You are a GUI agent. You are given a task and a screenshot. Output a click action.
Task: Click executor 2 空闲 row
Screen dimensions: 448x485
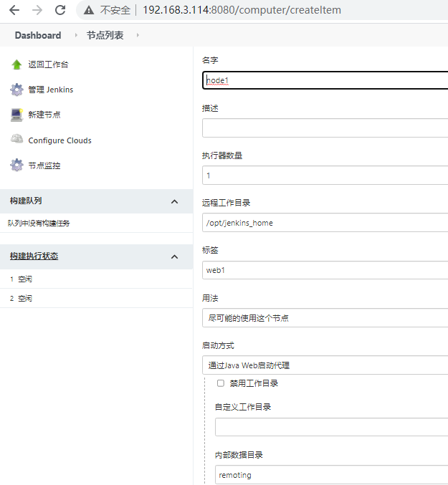coord(96,299)
